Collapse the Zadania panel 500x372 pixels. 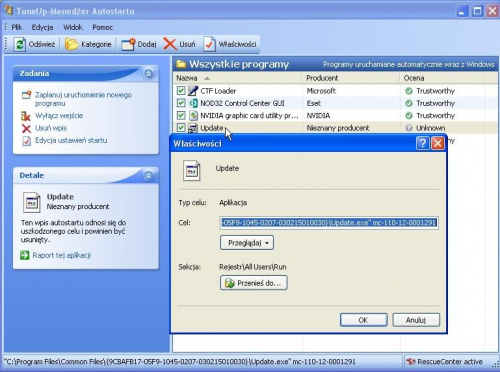148,74
